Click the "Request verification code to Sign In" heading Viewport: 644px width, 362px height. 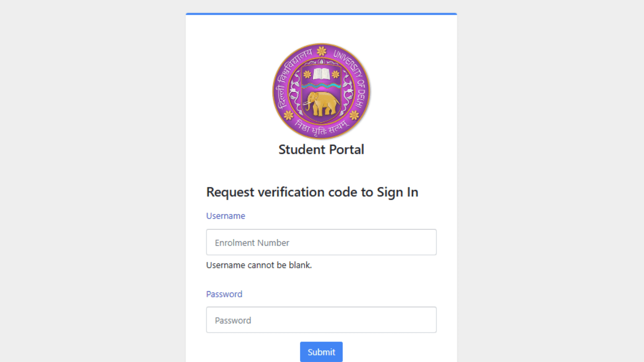coord(312,192)
